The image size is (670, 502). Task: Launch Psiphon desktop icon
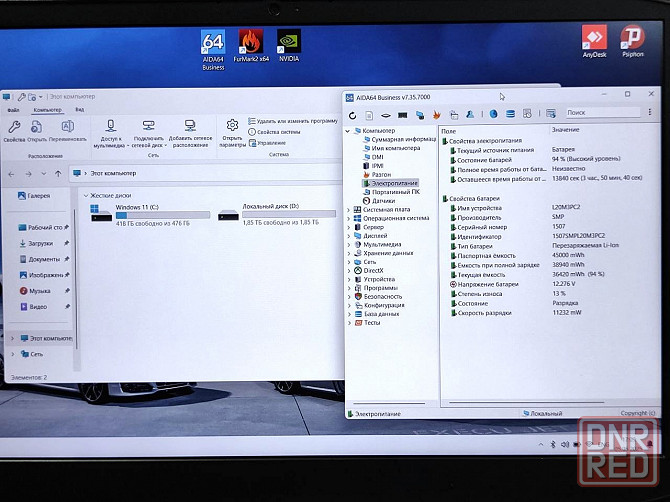tap(632, 41)
